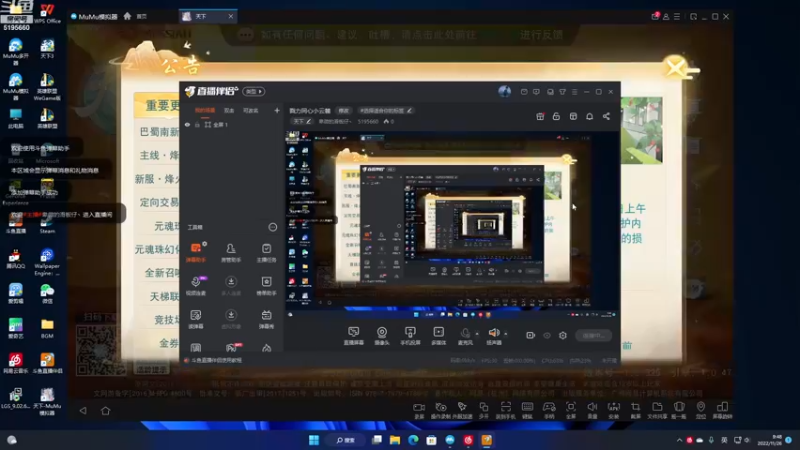Click the 麦克风 microphone icon
This screenshot has height=450, width=800.
[465, 334]
